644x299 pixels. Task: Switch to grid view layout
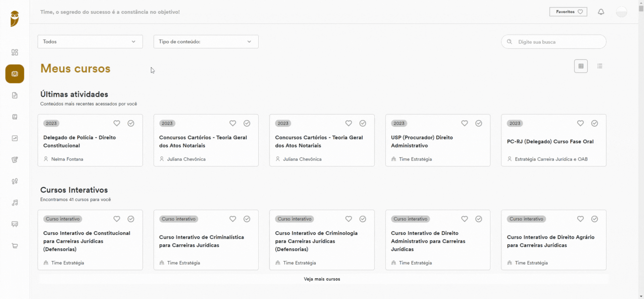581,66
